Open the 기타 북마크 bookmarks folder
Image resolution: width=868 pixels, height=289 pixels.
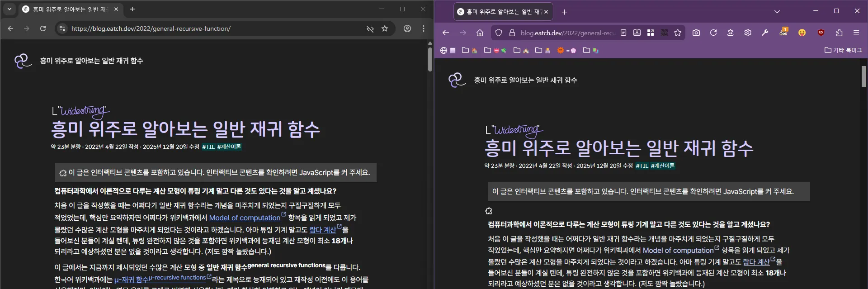pyautogui.click(x=843, y=50)
